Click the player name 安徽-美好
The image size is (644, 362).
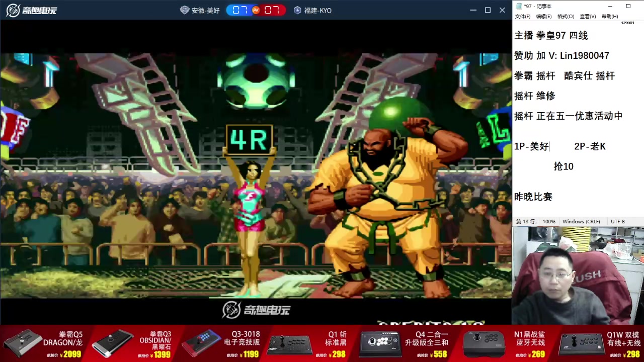(205, 11)
